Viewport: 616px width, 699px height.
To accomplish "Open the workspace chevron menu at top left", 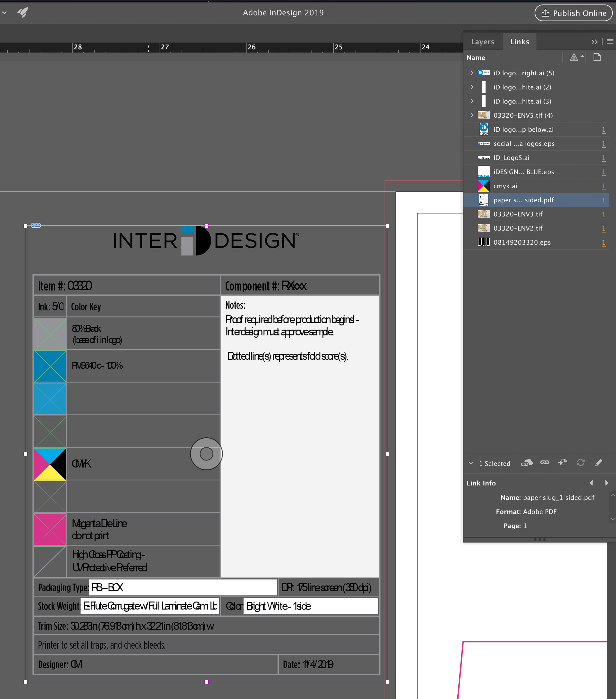I will click(4, 13).
